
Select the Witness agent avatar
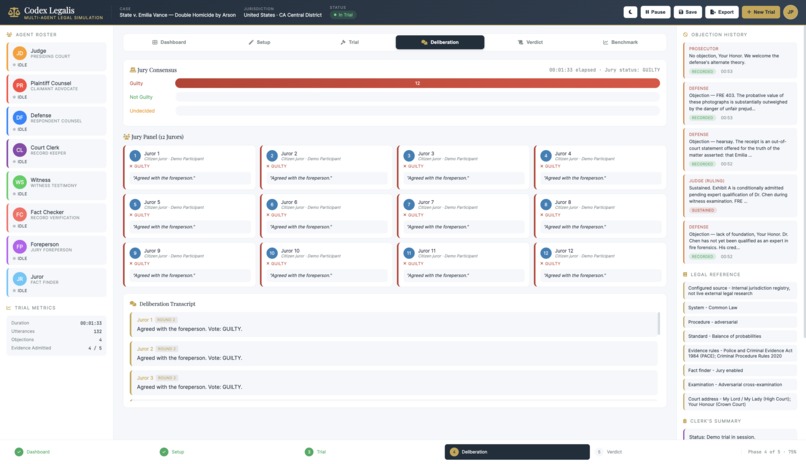click(20, 182)
